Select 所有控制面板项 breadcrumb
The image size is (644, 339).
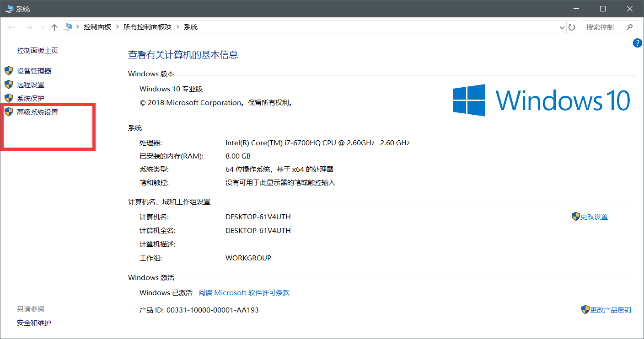click(x=147, y=27)
